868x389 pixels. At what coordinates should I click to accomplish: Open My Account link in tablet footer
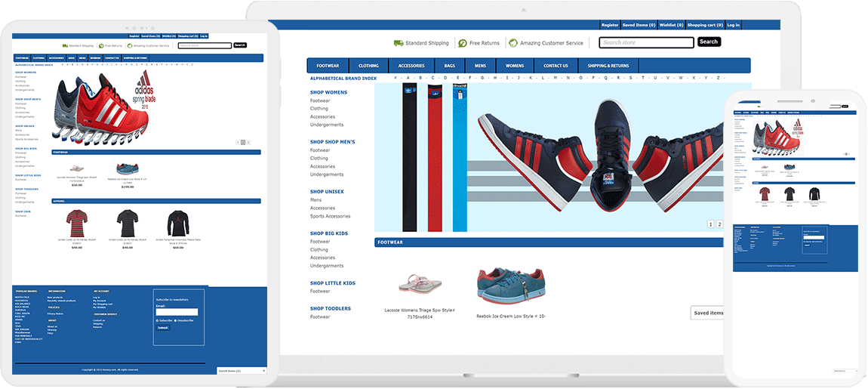click(99, 301)
